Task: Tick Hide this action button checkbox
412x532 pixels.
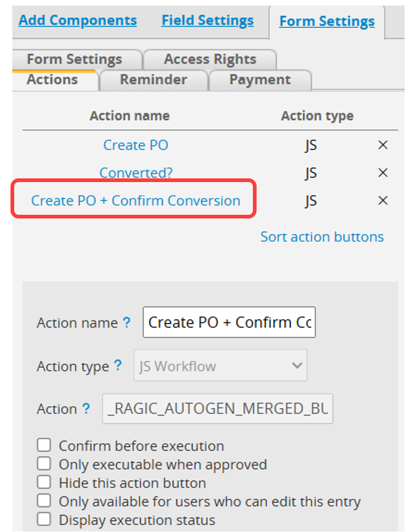Action: point(44,482)
